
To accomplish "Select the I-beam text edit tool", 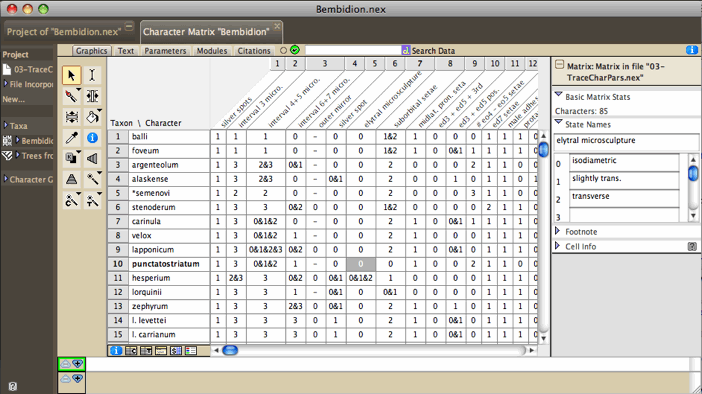I will point(92,75).
